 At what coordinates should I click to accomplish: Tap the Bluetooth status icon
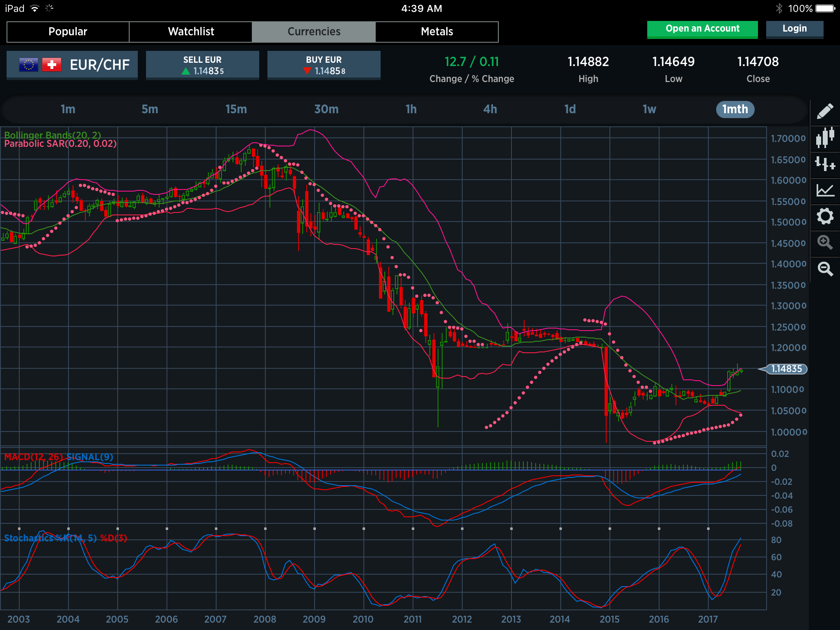(779, 8)
